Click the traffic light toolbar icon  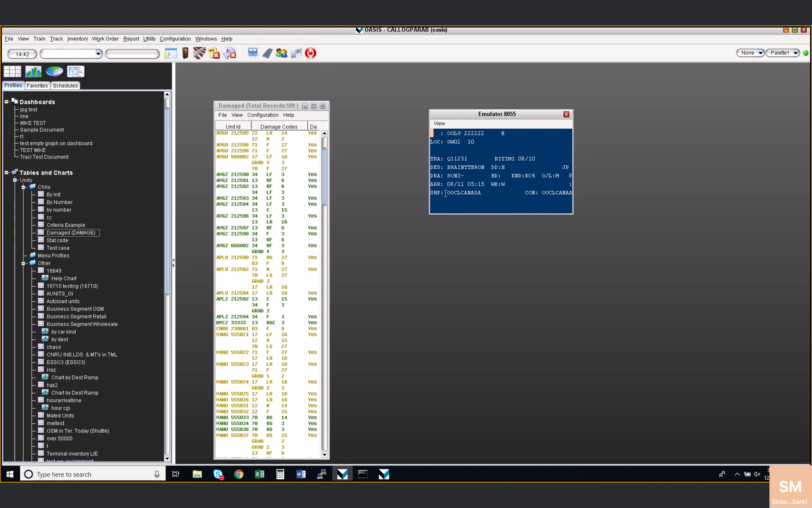[x=185, y=53]
